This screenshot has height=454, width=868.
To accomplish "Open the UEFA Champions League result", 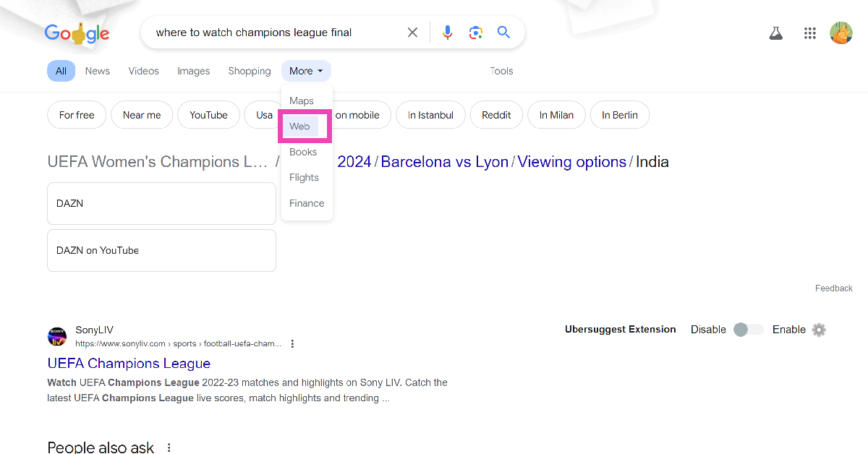I will [129, 364].
